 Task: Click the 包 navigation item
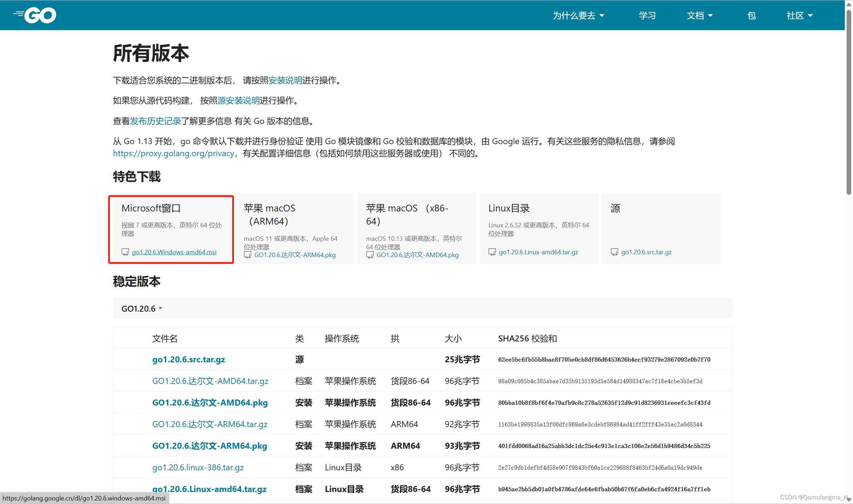point(751,15)
